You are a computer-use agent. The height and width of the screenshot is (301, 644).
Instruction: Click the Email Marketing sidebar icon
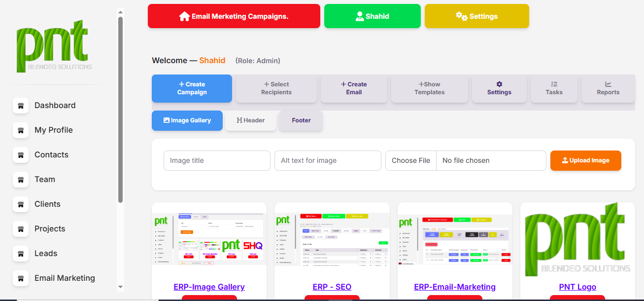click(x=21, y=278)
